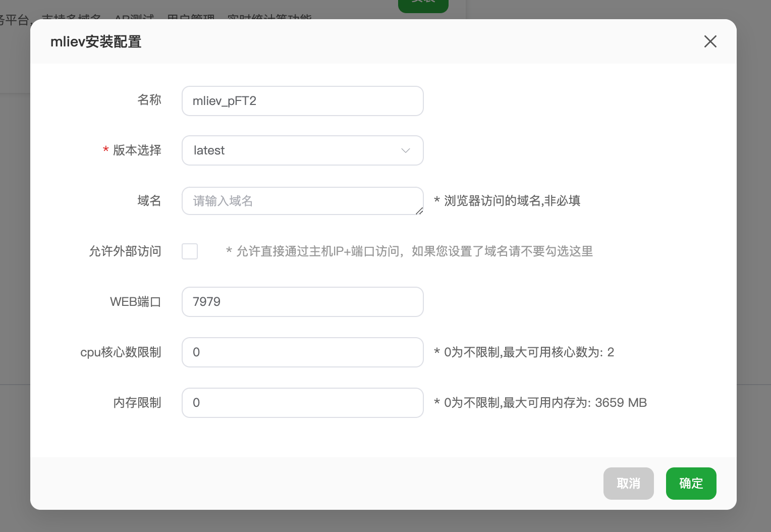This screenshot has width=771, height=532.
Task: Enable the 允许外部访问 checkbox
Action: pos(190,251)
